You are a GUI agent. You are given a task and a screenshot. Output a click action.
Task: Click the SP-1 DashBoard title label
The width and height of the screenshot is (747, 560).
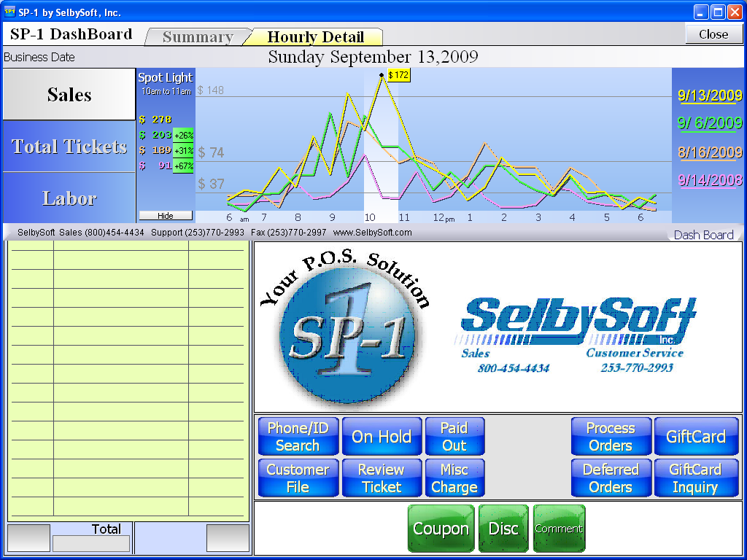(x=71, y=34)
